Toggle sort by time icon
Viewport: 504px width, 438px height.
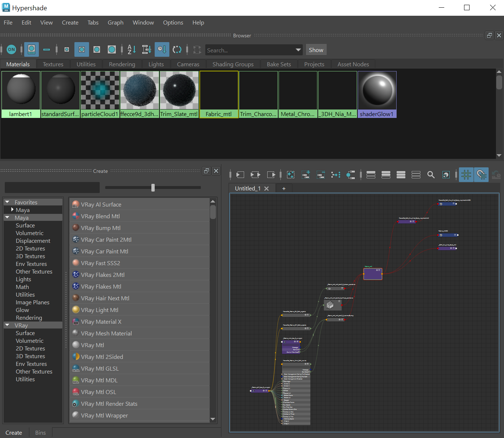[162, 49]
